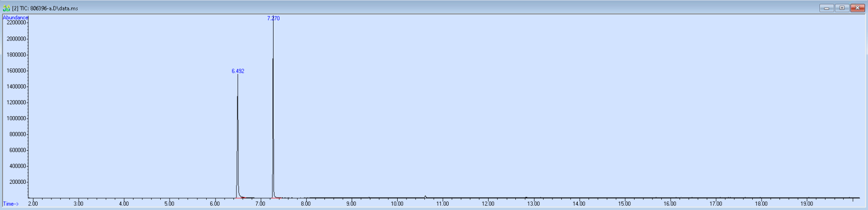The image size is (868, 210).
Task: Click the 7.00 time axis label
Action: click(260, 204)
